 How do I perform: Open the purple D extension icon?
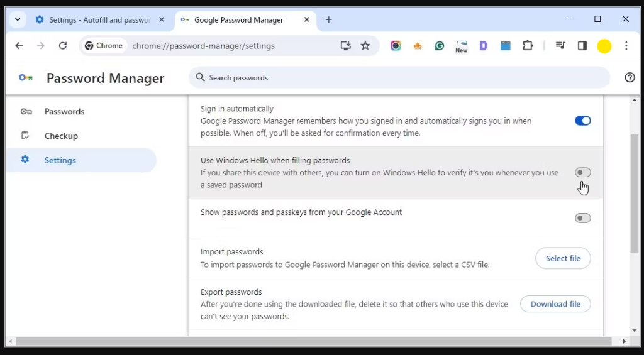pos(484,46)
